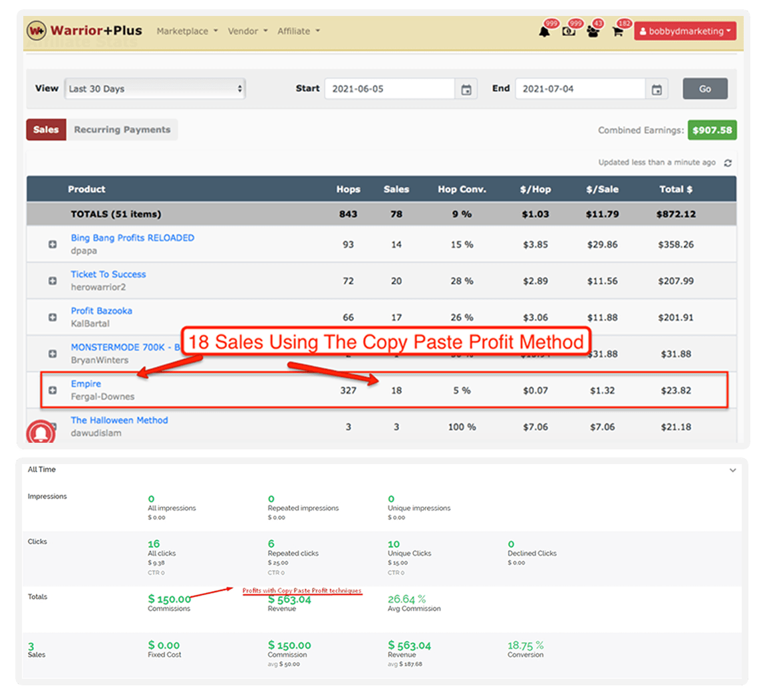Open the End date calendar picker
Viewport: 765px width, 700px height.
[x=657, y=89]
